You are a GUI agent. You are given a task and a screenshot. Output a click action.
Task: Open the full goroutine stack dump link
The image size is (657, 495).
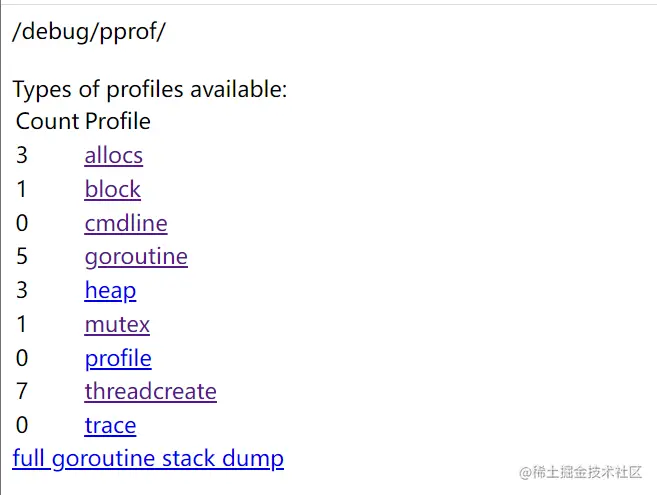coord(148,459)
